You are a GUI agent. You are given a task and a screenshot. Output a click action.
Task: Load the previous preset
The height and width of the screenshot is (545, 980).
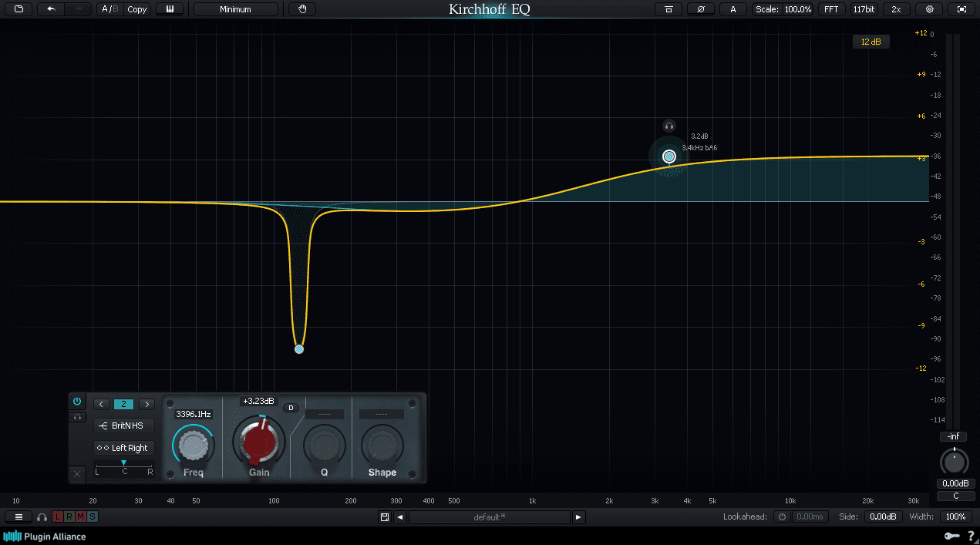[400, 517]
